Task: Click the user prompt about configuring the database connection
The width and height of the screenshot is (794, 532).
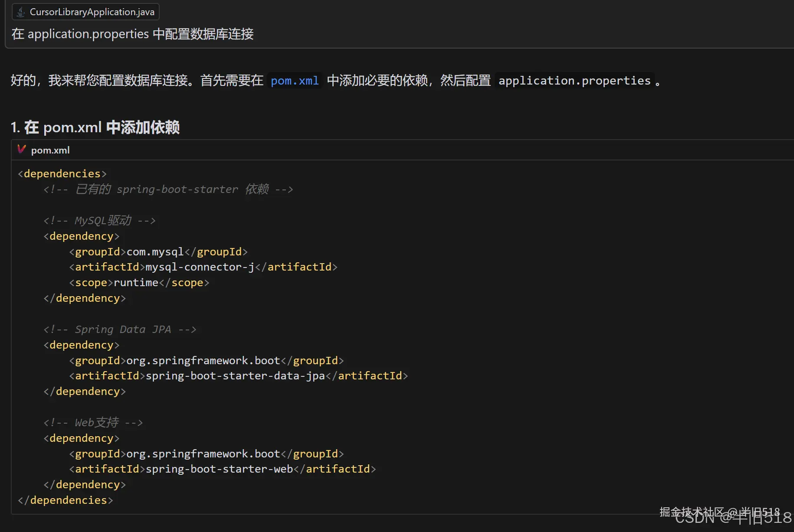Action: [x=132, y=34]
